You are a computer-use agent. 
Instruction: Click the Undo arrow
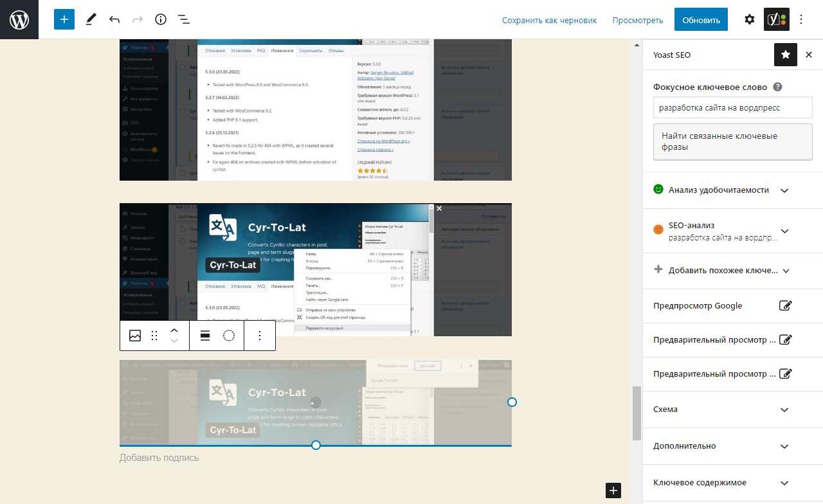[x=114, y=19]
